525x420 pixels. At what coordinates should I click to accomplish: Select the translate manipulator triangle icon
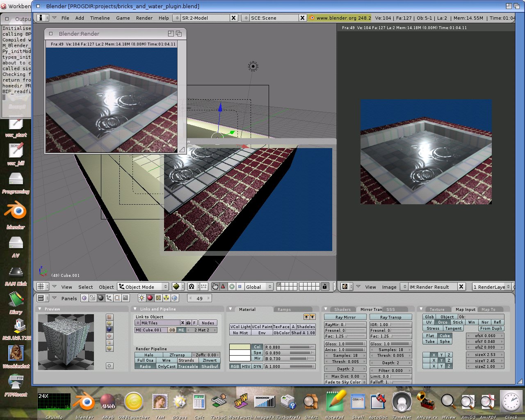coord(223,287)
